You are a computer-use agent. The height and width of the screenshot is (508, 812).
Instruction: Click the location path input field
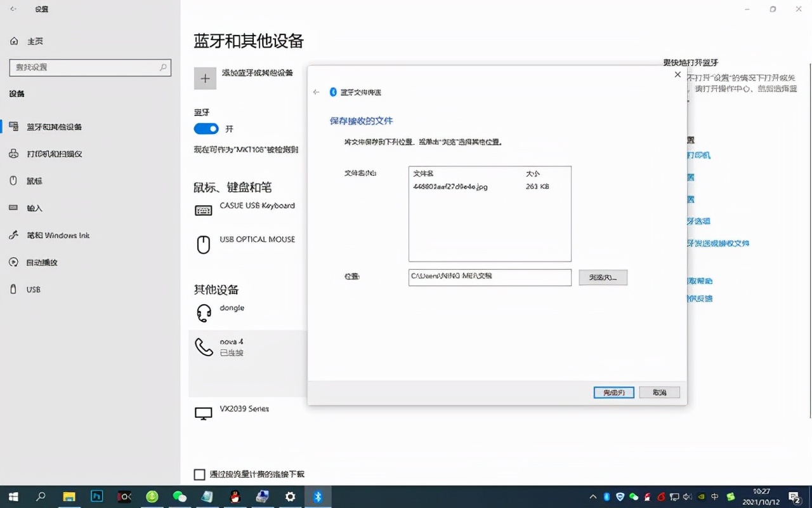(490, 277)
